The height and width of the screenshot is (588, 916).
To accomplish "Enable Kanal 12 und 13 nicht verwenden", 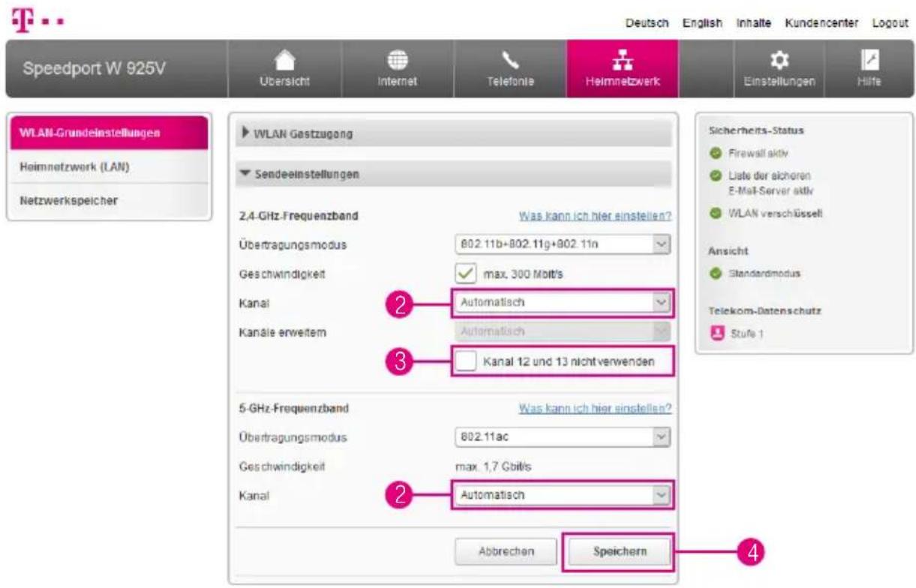I will [465, 361].
